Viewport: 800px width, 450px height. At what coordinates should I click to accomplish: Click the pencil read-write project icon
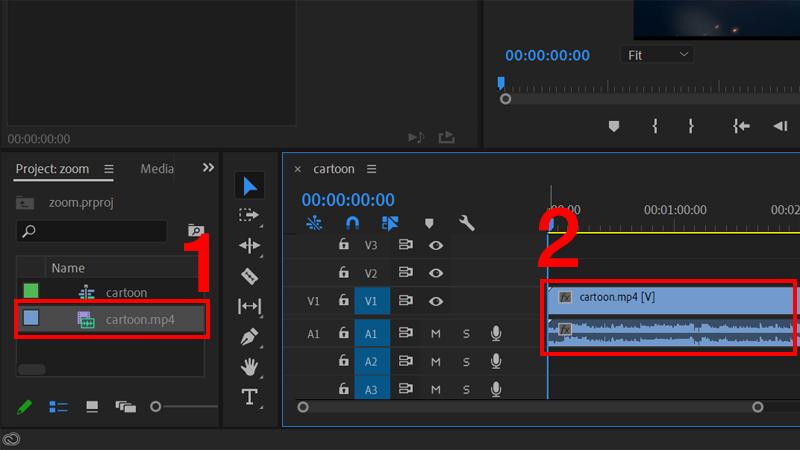tap(24, 407)
